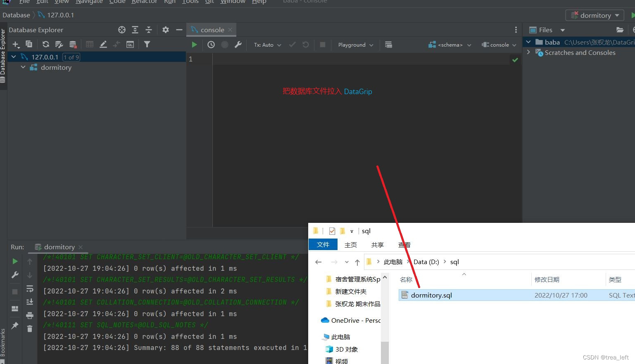Open console settings wrench icon
This screenshot has height=364, width=635.
tap(238, 45)
